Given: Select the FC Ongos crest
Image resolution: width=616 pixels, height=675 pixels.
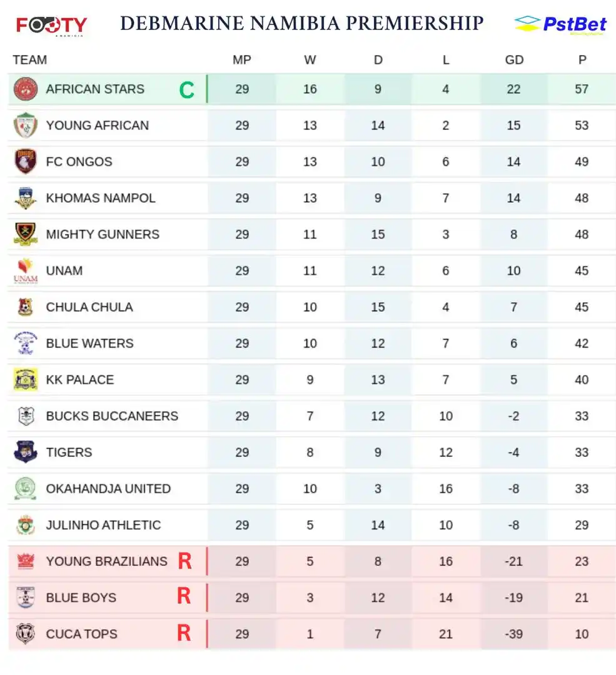Looking at the screenshot, I should [26, 161].
